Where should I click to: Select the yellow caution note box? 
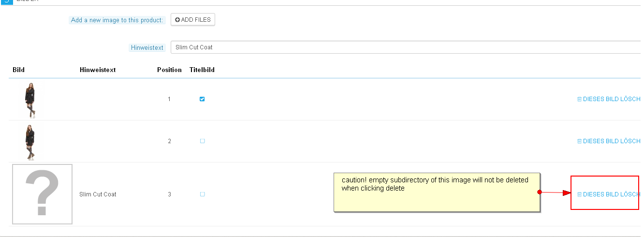click(x=437, y=192)
